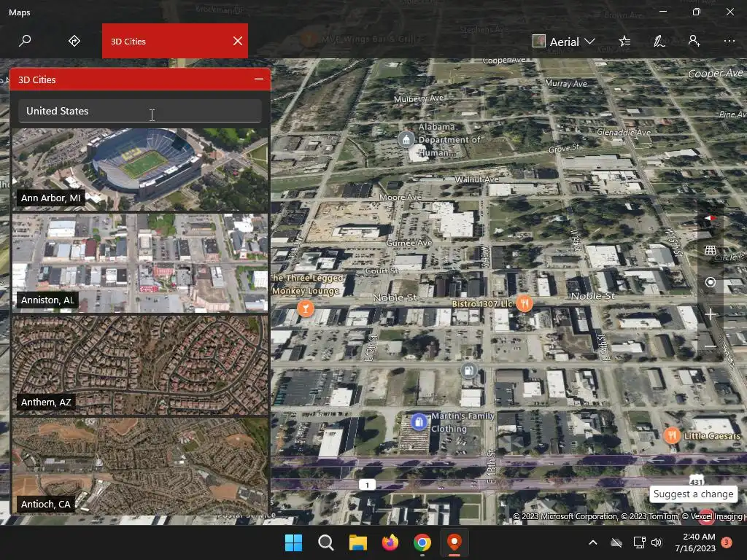Open the search tool in Maps

pos(25,41)
